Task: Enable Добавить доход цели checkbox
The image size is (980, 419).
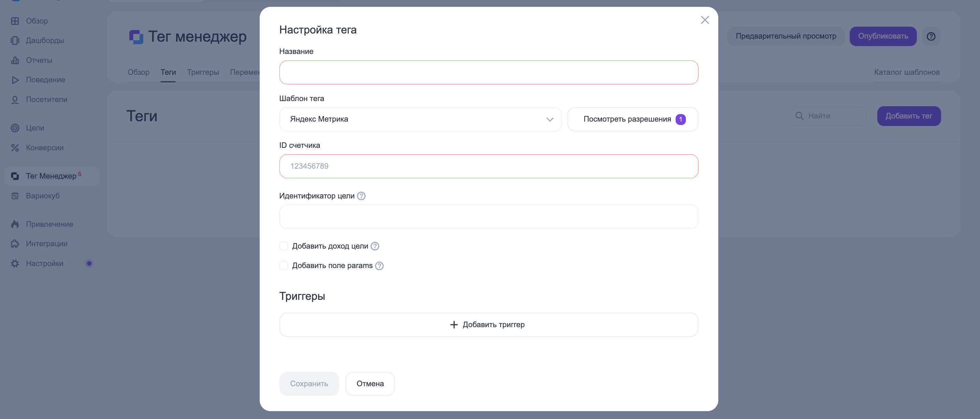Action: [284, 246]
